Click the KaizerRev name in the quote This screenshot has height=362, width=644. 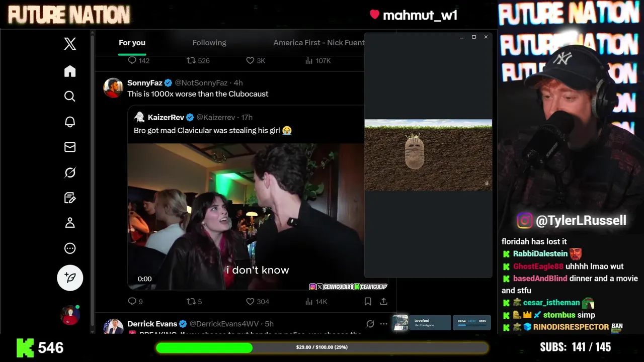(x=166, y=117)
